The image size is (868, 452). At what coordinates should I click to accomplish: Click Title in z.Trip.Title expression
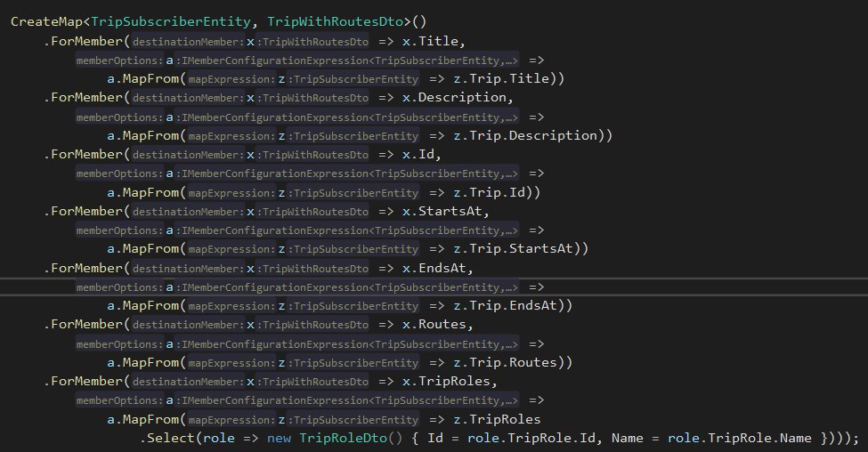[529, 78]
